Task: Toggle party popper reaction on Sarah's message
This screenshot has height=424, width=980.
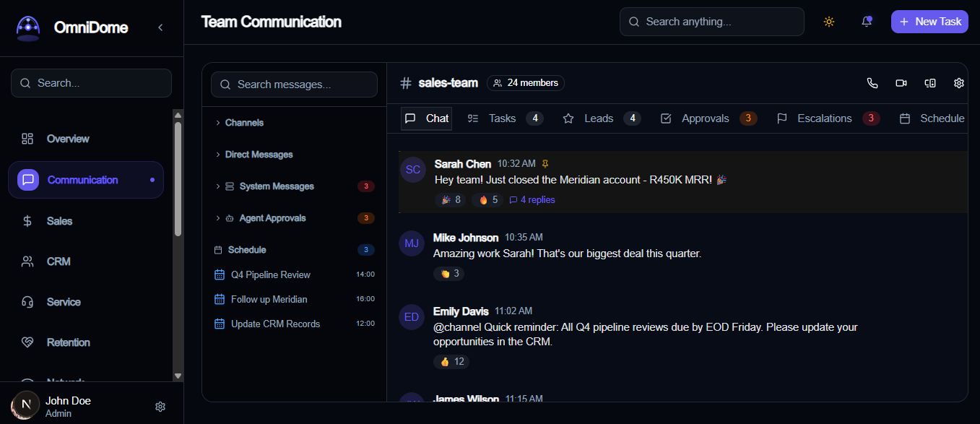Action: pyautogui.click(x=451, y=199)
